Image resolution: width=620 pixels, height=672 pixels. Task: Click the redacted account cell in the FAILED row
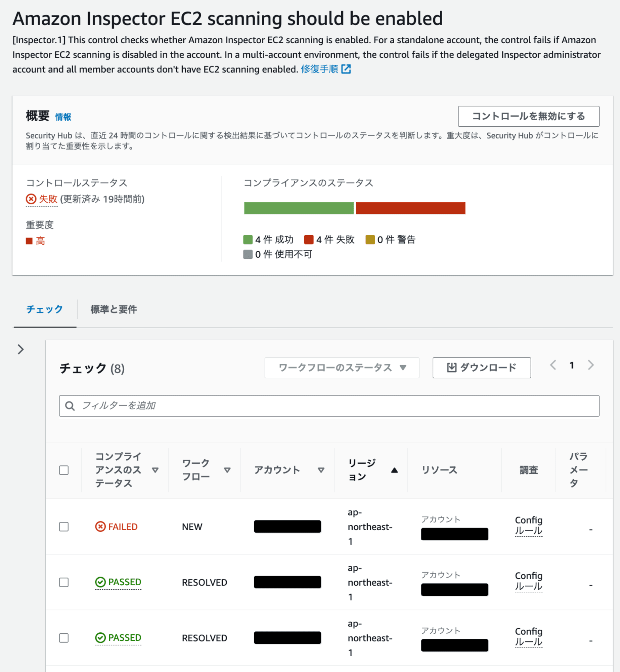point(287,527)
